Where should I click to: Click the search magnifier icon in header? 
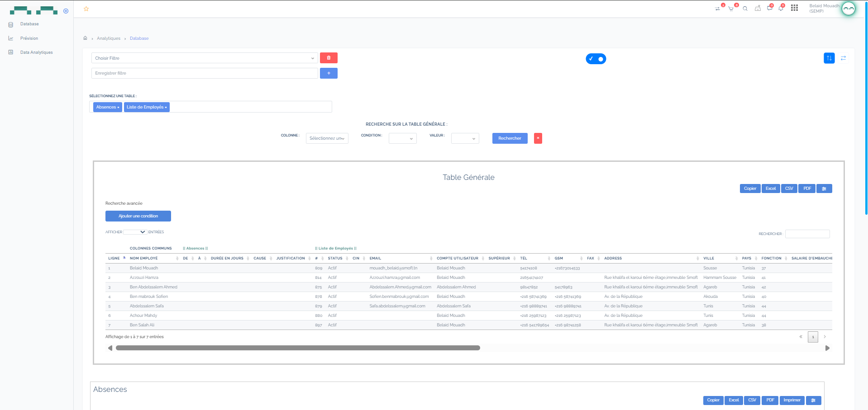tap(745, 9)
